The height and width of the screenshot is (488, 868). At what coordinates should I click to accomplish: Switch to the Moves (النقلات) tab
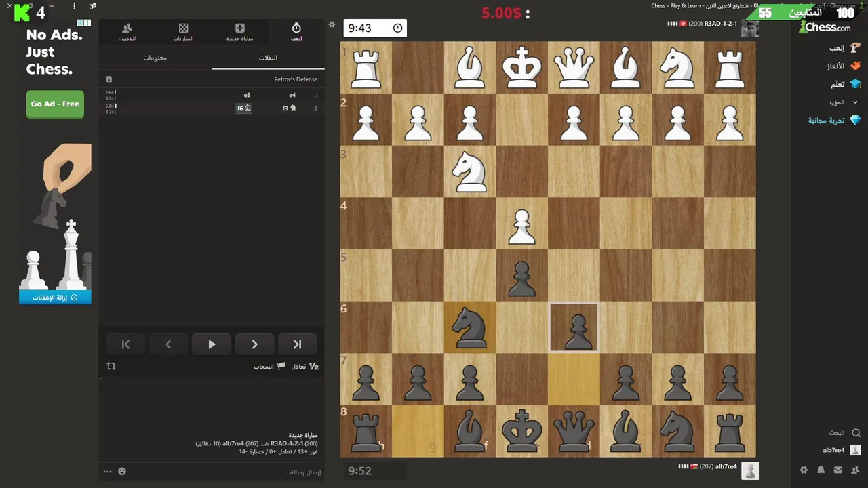pyautogui.click(x=268, y=58)
